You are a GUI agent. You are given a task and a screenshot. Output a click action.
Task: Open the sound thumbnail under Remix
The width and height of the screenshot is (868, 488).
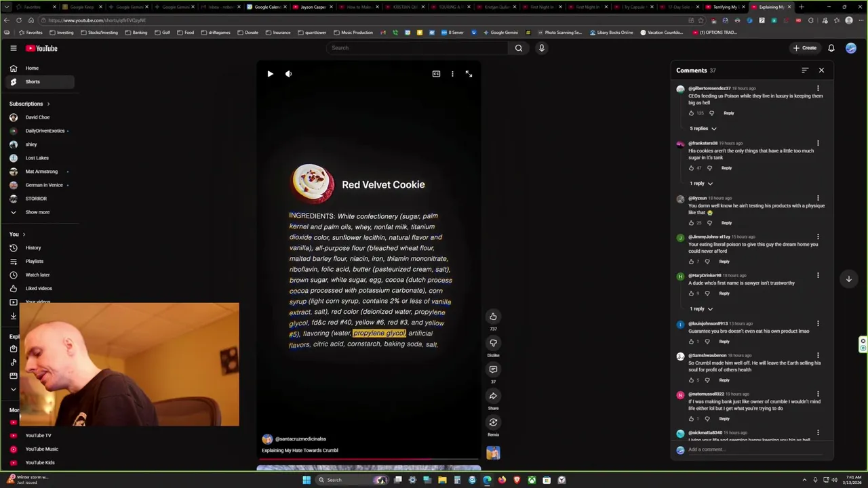[x=493, y=453]
